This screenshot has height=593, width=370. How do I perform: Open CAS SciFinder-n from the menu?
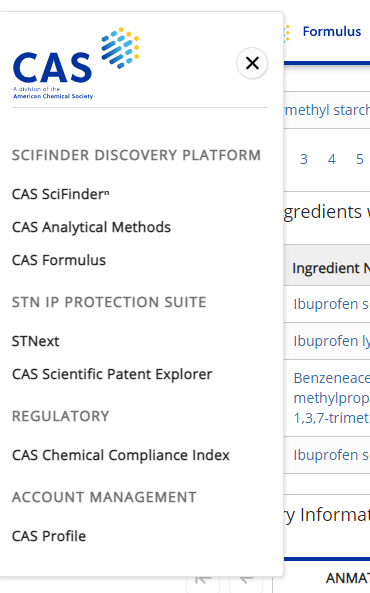(61, 194)
